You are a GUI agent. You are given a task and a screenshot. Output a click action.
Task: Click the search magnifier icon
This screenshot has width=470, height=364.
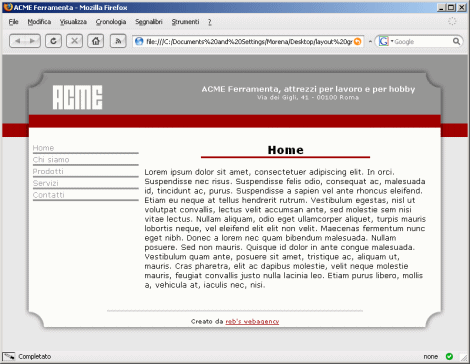coord(456,41)
